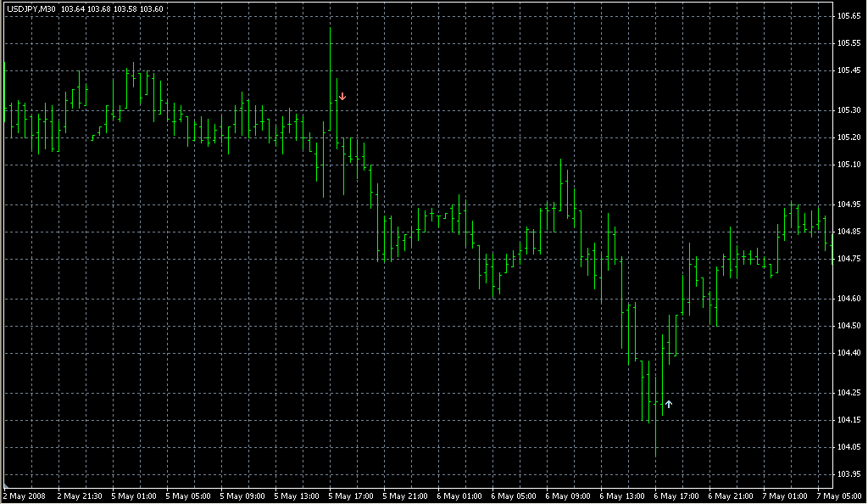Click the 104.60 price axis label
This screenshot has width=868, height=504.
click(849, 299)
